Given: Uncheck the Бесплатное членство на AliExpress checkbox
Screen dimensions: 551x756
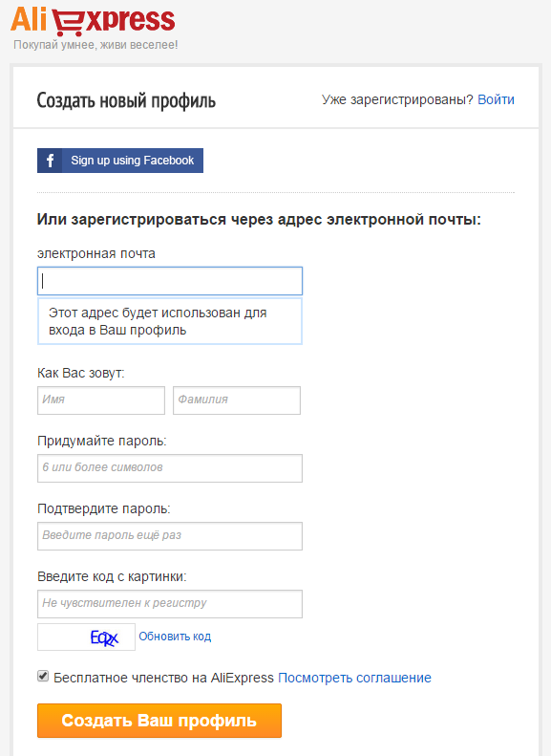Looking at the screenshot, I should [43, 676].
